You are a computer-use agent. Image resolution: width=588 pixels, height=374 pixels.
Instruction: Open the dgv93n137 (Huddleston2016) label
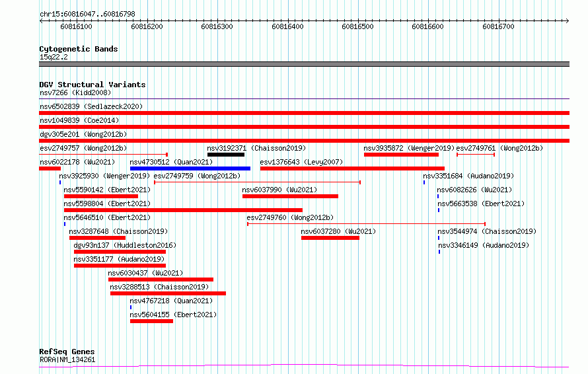tap(125, 245)
